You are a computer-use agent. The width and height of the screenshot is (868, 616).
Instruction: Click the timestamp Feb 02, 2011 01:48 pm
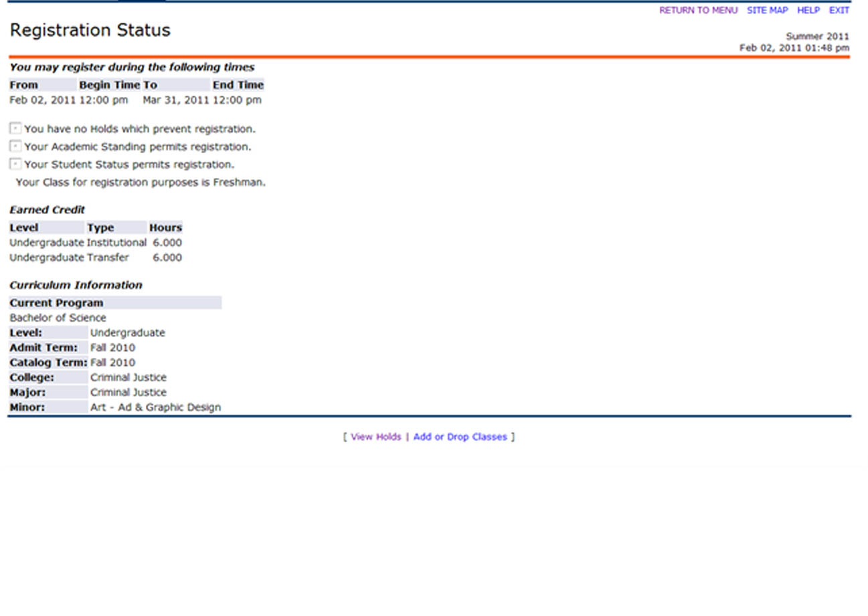pos(794,48)
